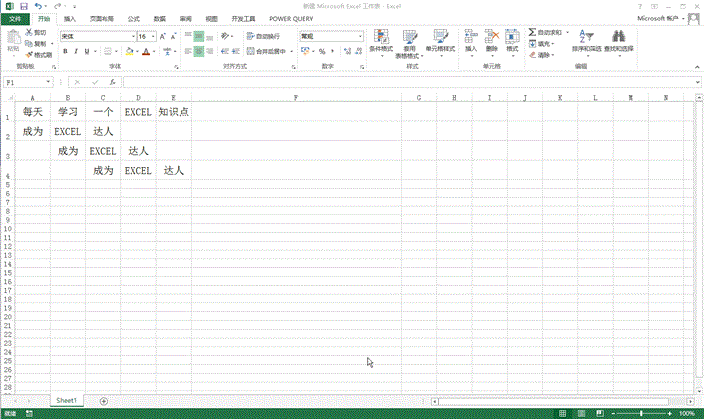Viewport: 704px width, 419px height.
Task: Toggle italic formatting
Action: [x=77, y=51]
